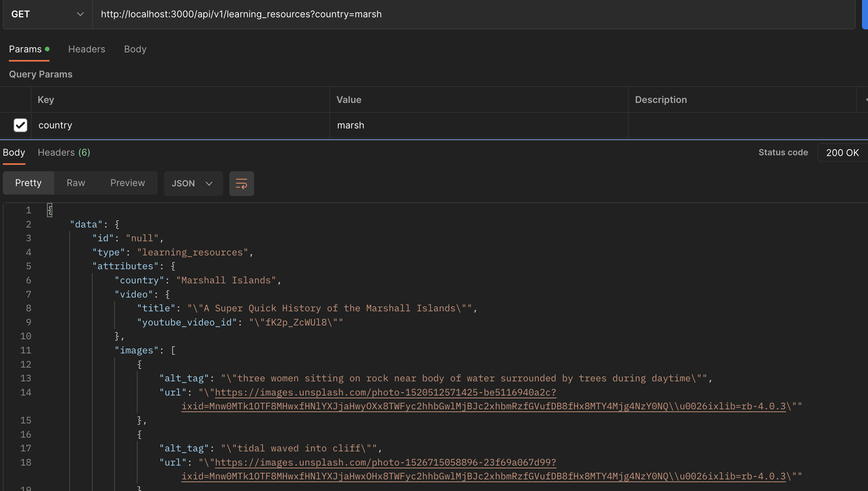The image size is (868, 491).
Task: Open the JSON format dropdown
Action: pyautogui.click(x=193, y=184)
